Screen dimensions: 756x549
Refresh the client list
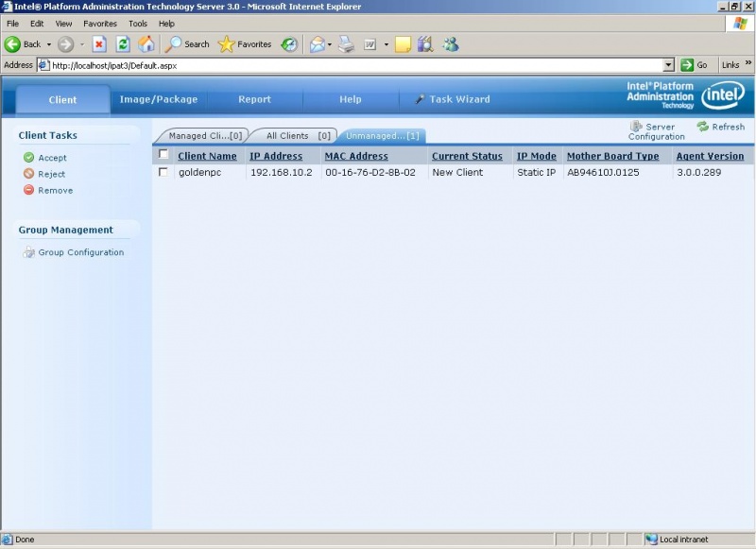pos(722,126)
